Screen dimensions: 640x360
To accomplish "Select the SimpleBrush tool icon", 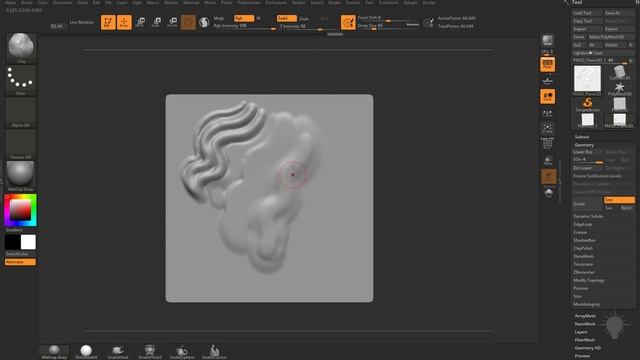I will click(587, 104).
